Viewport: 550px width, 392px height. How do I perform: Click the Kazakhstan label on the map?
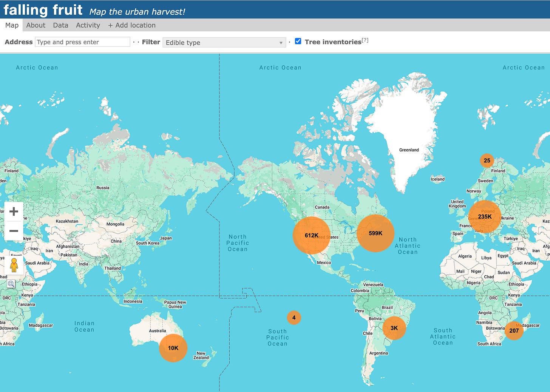tap(67, 221)
